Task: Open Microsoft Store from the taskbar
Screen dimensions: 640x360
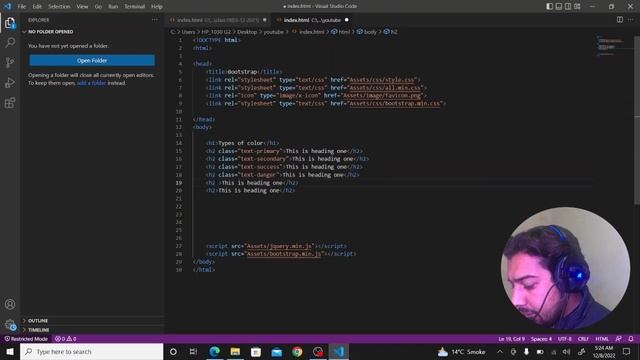Action: point(256,351)
